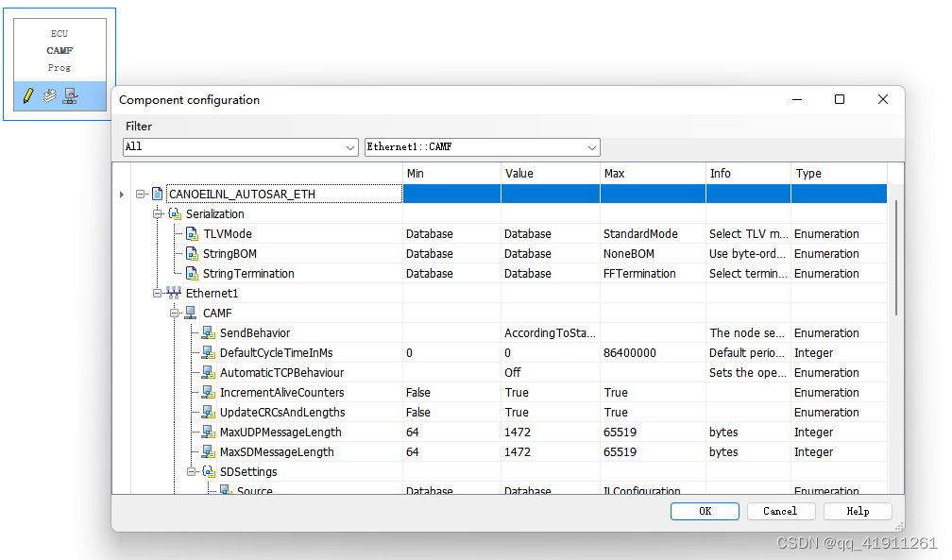Click the TLVMode parameter icon
The height and width of the screenshot is (560, 952).
tap(192, 234)
